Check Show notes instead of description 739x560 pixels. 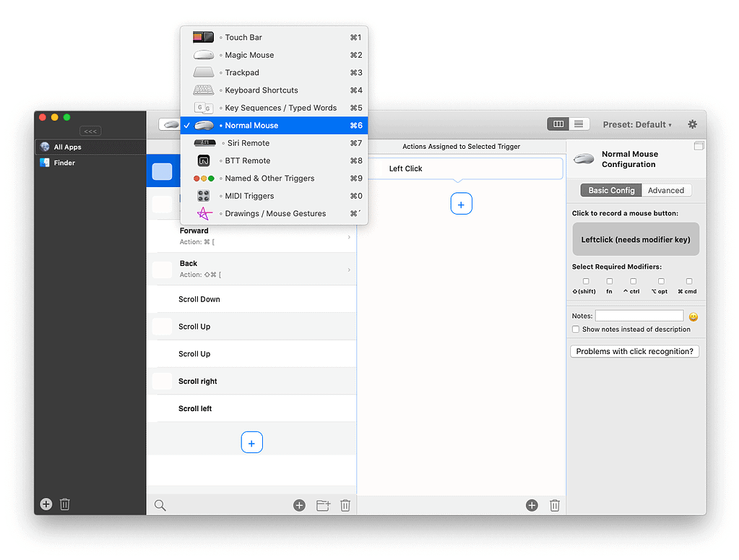pos(576,329)
